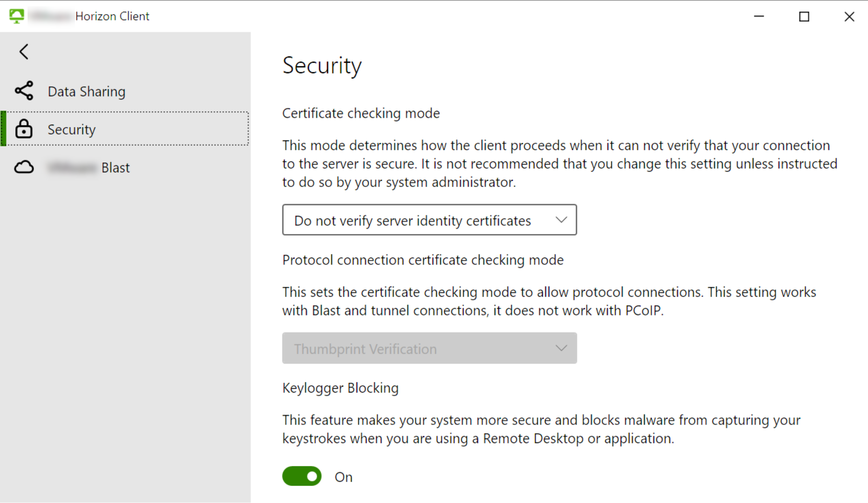This screenshot has height=503, width=868.
Task: Go back using the back arrow
Action: [x=24, y=52]
